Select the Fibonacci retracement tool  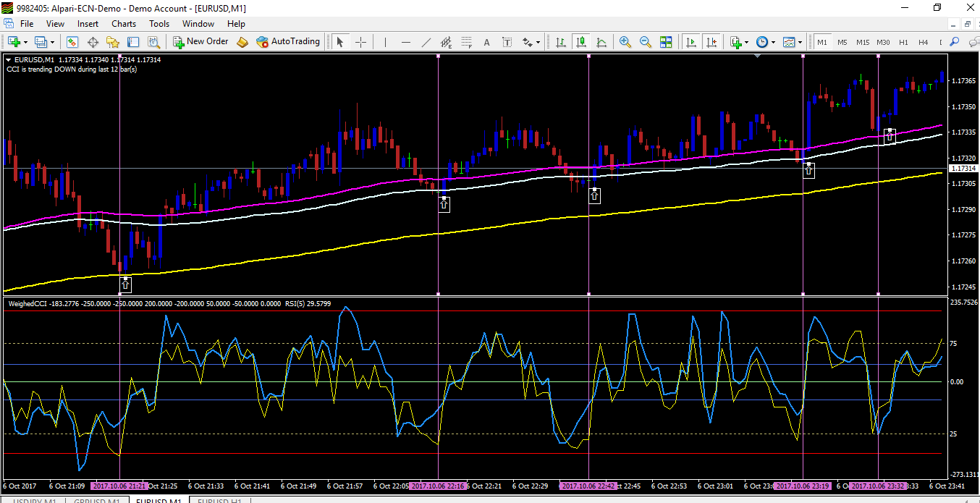pyautogui.click(x=467, y=42)
